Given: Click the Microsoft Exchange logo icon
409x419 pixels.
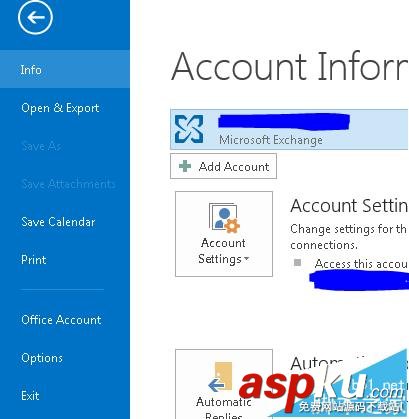Looking at the screenshot, I should pos(189,129).
